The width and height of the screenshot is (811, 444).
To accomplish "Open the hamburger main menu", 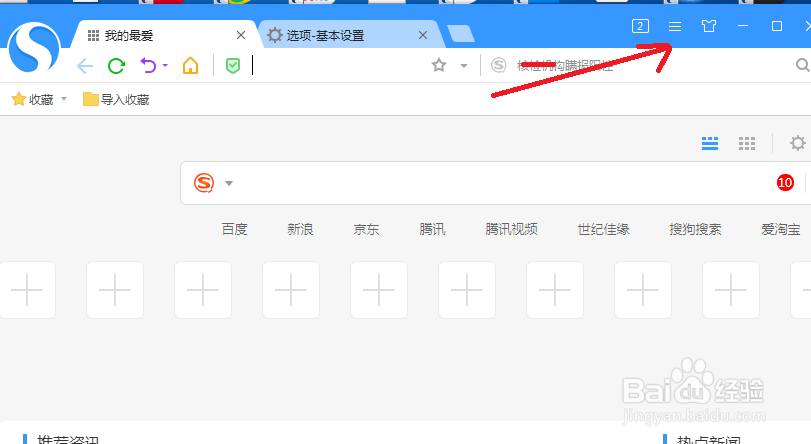I will (674, 26).
